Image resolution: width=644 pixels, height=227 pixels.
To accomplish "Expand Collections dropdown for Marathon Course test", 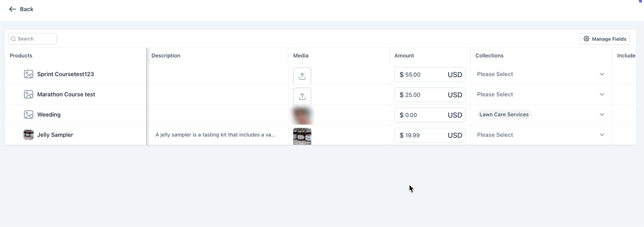I will click(541, 95).
